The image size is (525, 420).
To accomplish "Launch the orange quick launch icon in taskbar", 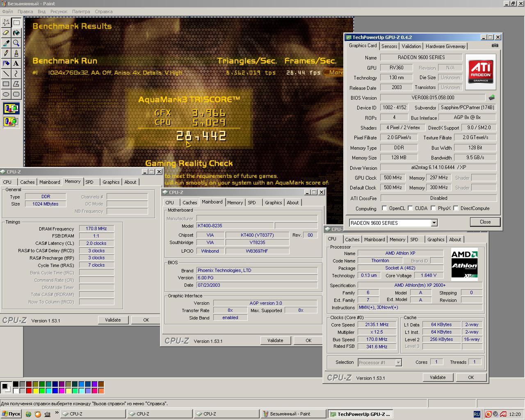I will pyautogui.click(x=38, y=414).
